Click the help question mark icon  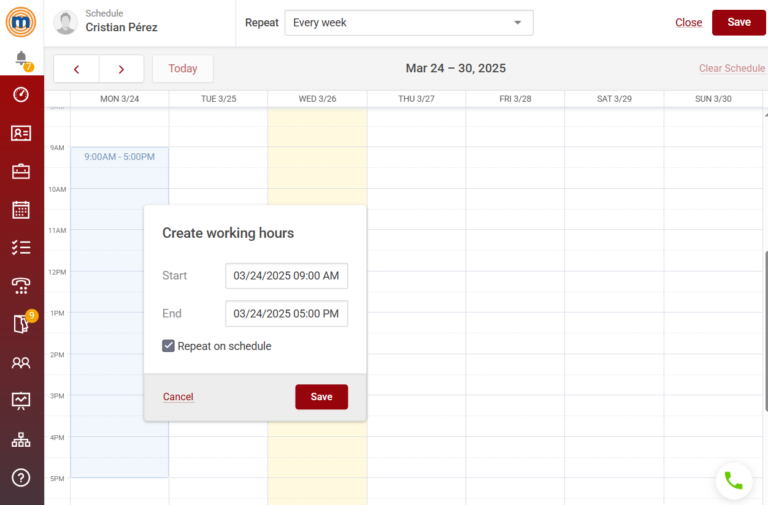(x=21, y=477)
